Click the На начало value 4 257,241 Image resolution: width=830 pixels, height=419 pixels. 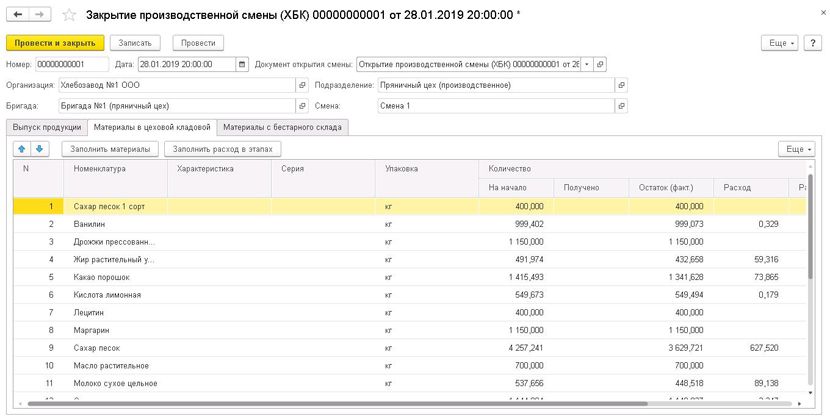(526, 348)
